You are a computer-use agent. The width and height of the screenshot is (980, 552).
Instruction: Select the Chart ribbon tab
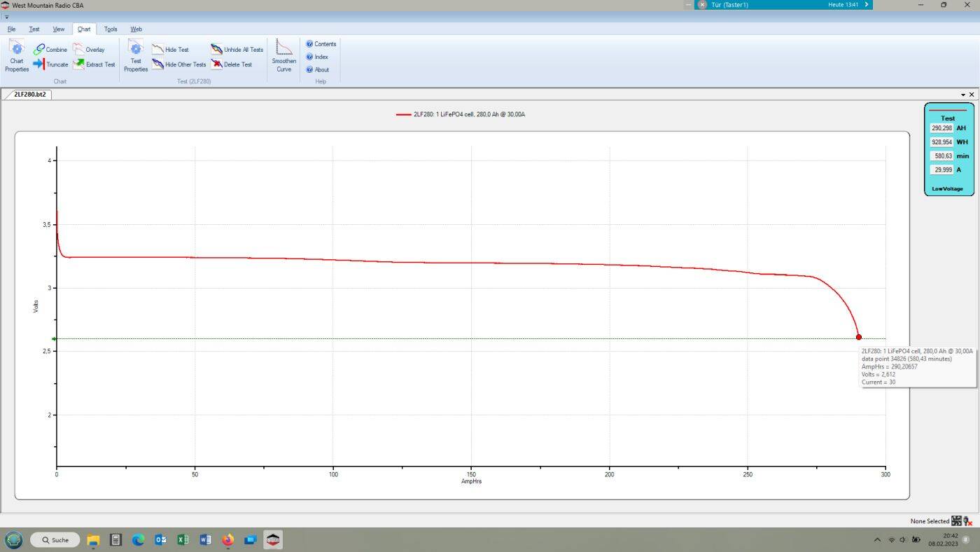pos(84,29)
